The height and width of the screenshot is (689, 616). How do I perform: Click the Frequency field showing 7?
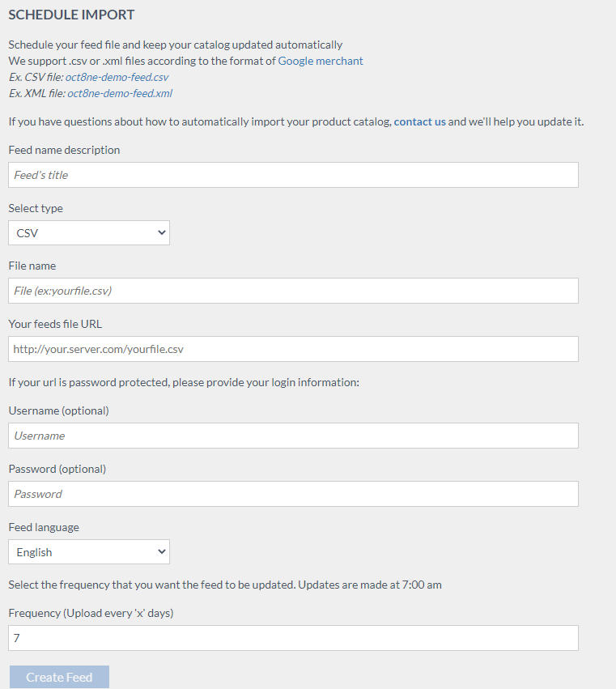point(293,638)
